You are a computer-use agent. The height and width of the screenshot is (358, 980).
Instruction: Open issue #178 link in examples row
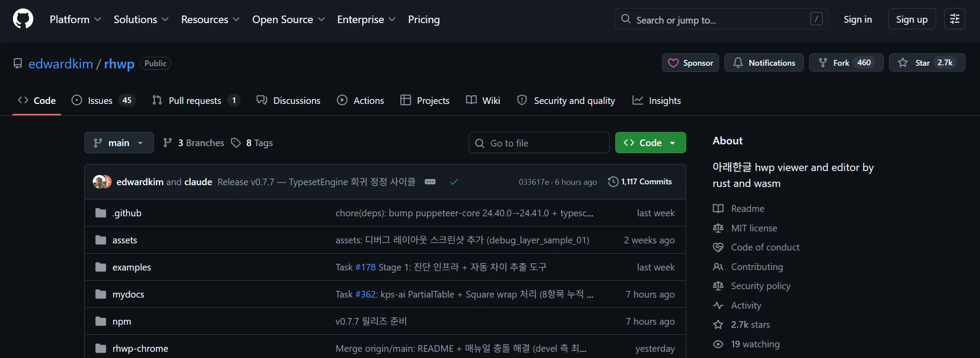coord(365,267)
